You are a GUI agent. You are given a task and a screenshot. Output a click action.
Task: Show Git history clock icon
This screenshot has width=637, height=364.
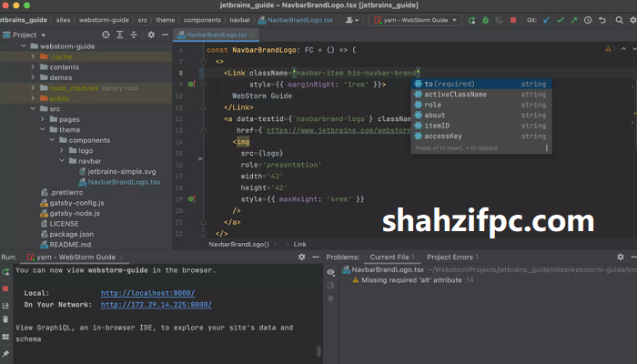point(588,20)
